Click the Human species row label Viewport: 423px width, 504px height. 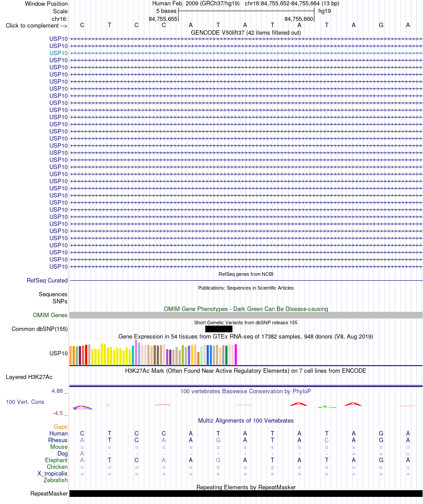(58, 433)
